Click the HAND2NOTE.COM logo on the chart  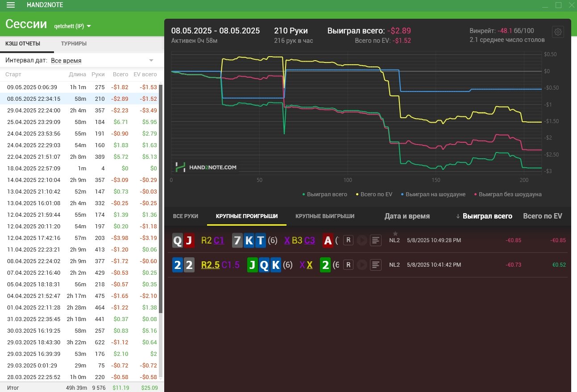coord(206,168)
